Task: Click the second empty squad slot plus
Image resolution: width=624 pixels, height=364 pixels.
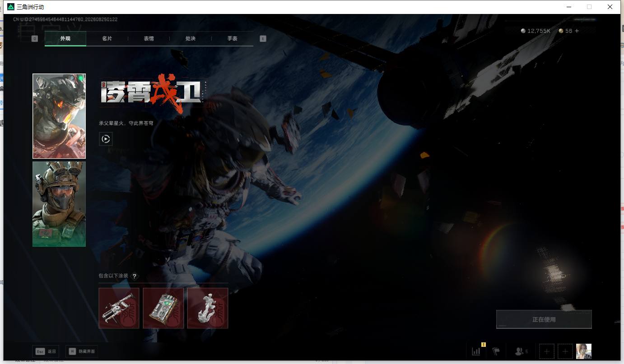Action: [565, 351]
